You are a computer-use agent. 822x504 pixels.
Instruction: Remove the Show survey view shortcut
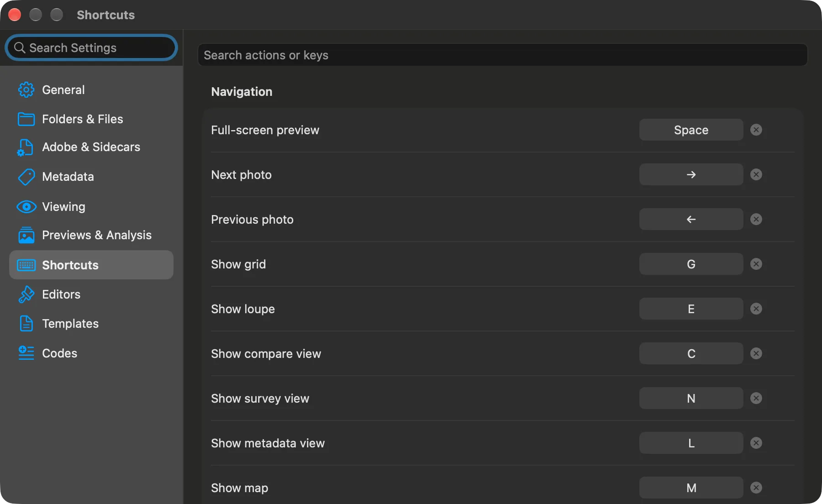coord(756,399)
